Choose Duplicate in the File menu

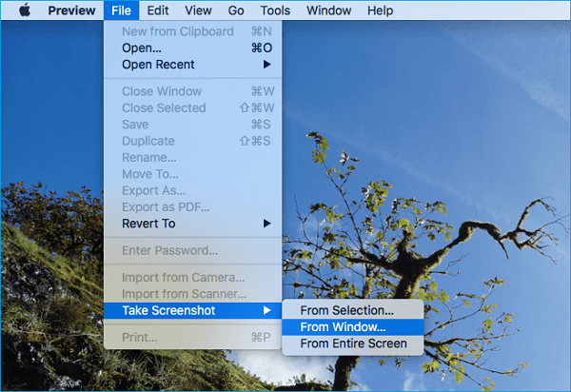point(192,141)
